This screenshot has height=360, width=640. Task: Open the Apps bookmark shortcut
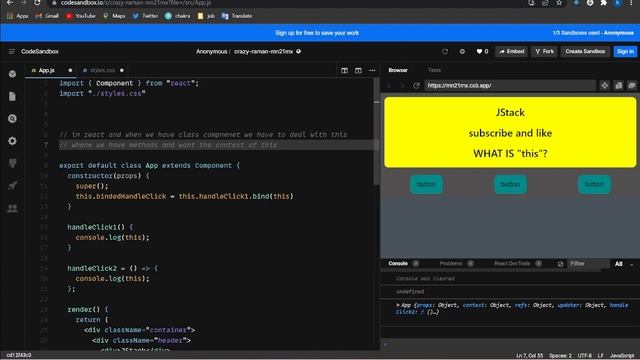(18, 16)
